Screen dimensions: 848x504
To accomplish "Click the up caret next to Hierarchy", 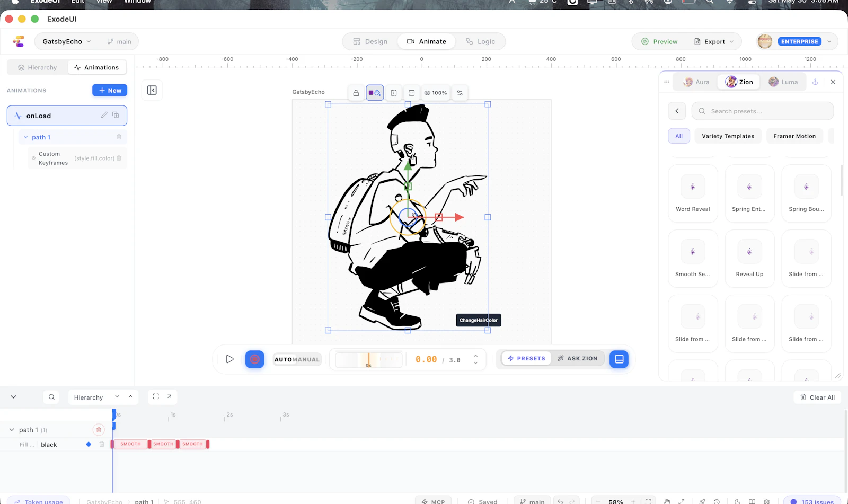I will [131, 396].
